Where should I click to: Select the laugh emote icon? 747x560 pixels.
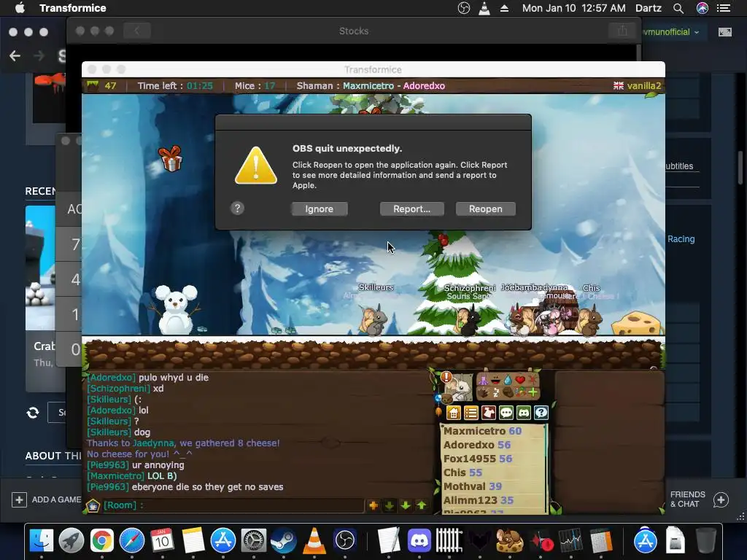(x=496, y=379)
